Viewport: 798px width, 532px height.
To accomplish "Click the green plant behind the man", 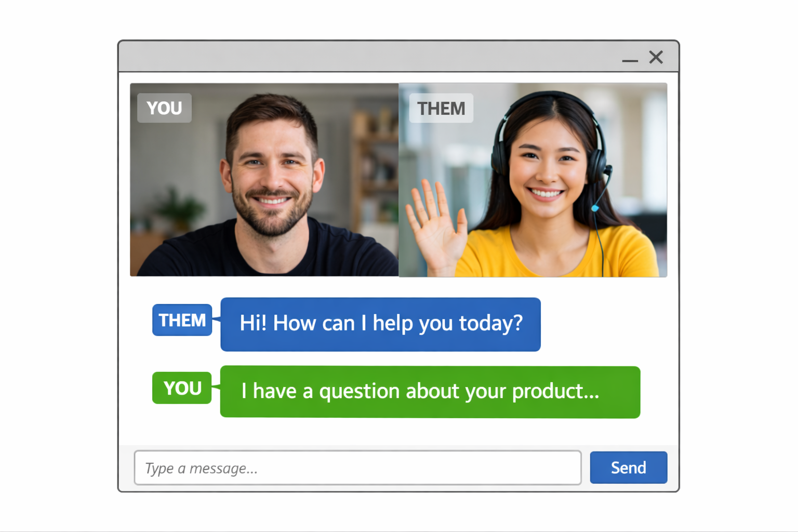I will click(180, 208).
